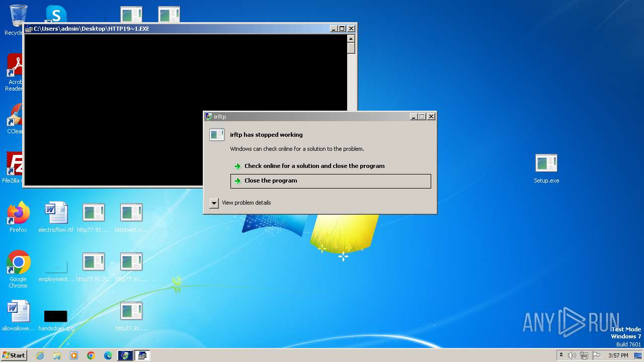
Task: Choose 'Close the program' in irftp dialog
Action: click(331, 181)
